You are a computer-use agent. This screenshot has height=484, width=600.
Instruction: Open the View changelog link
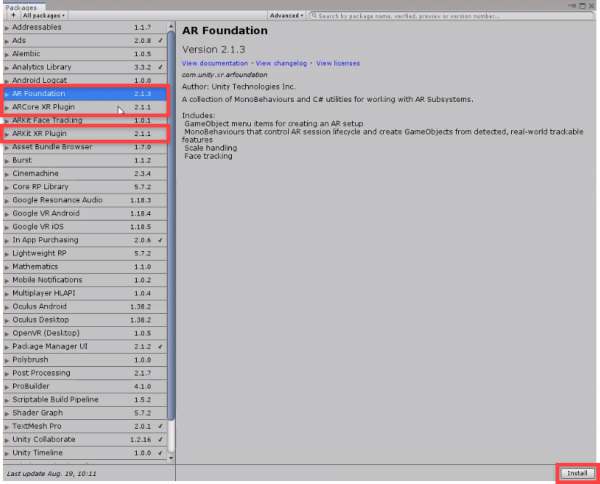pos(281,63)
